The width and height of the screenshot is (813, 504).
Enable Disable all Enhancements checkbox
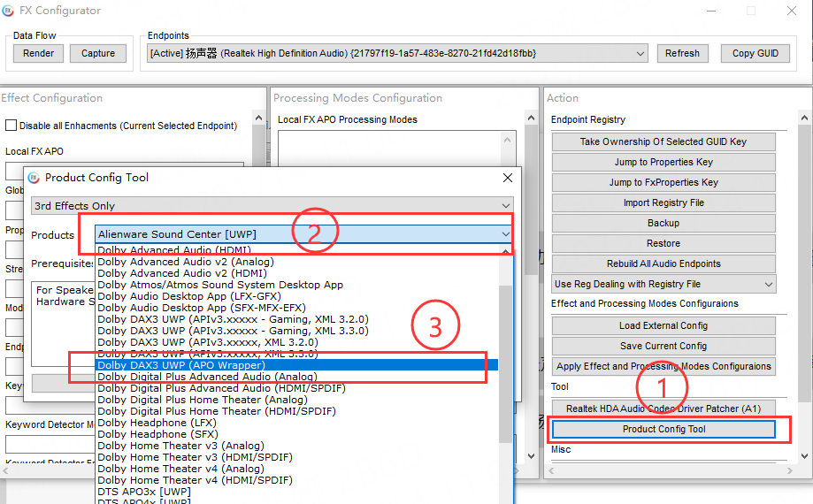[12, 126]
